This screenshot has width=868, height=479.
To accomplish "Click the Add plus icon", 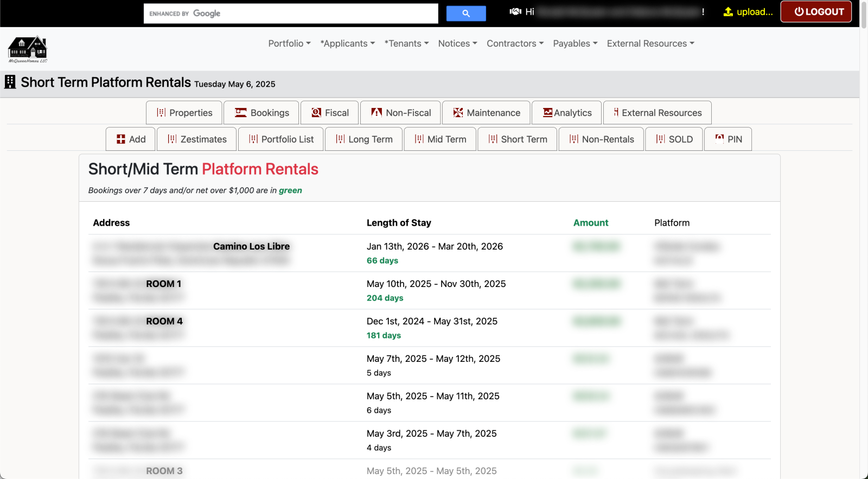I will (121, 139).
